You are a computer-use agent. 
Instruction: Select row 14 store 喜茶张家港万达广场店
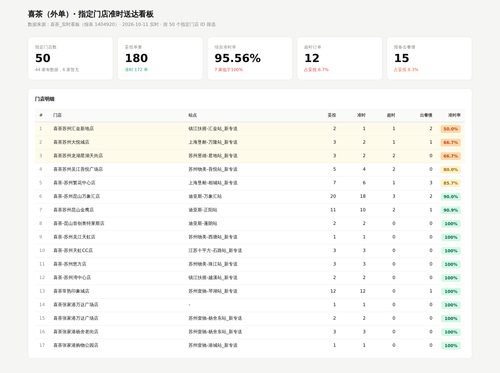[76, 305]
